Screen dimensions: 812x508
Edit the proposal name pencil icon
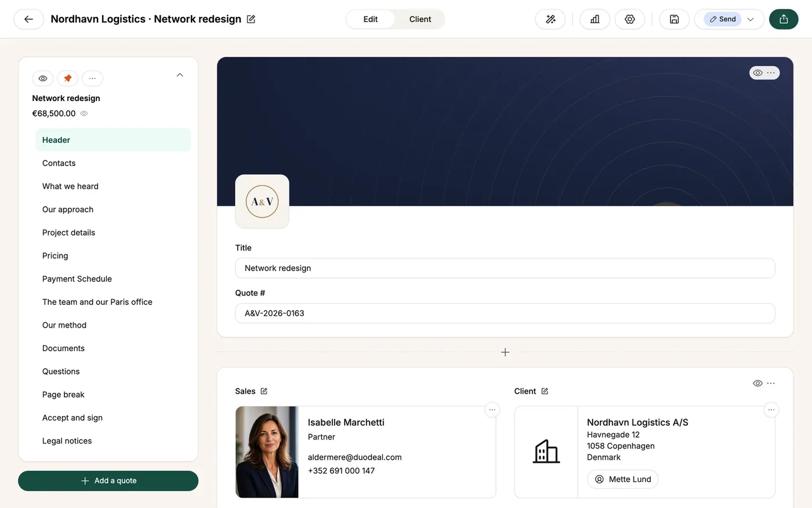tap(251, 19)
